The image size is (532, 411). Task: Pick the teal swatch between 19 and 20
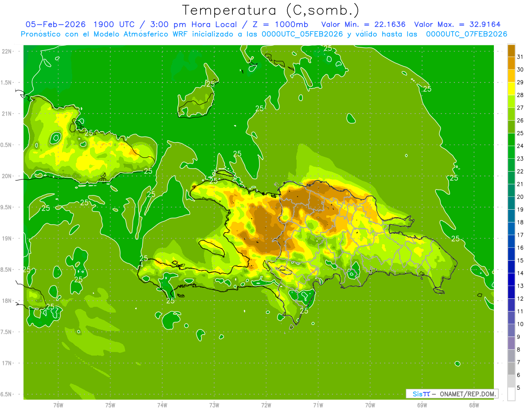tap(511, 203)
